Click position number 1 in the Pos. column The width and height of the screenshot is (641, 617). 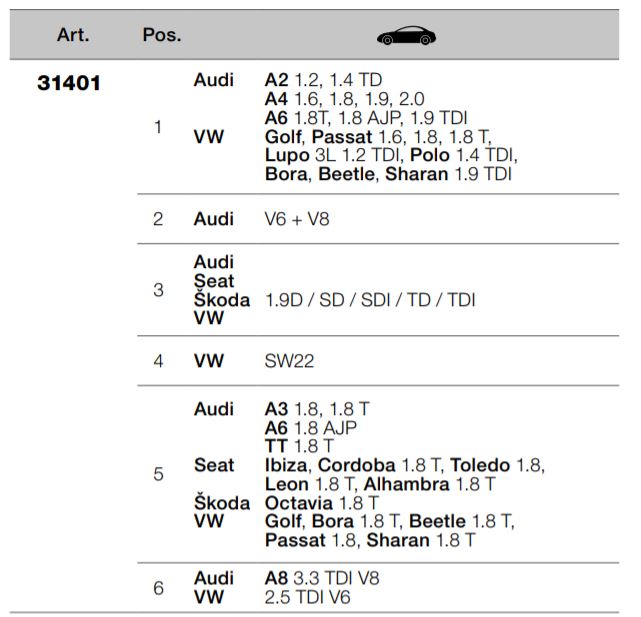point(157,127)
